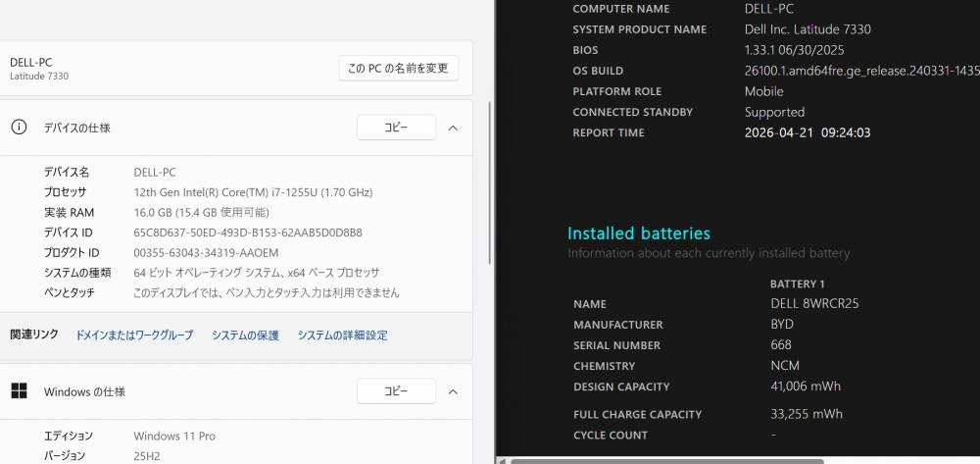The height and width of the screenshot is (464, 980).
Task: Select the product ID 00355-63043-34319-AAOEM
Action: click(x=206, y=253)
